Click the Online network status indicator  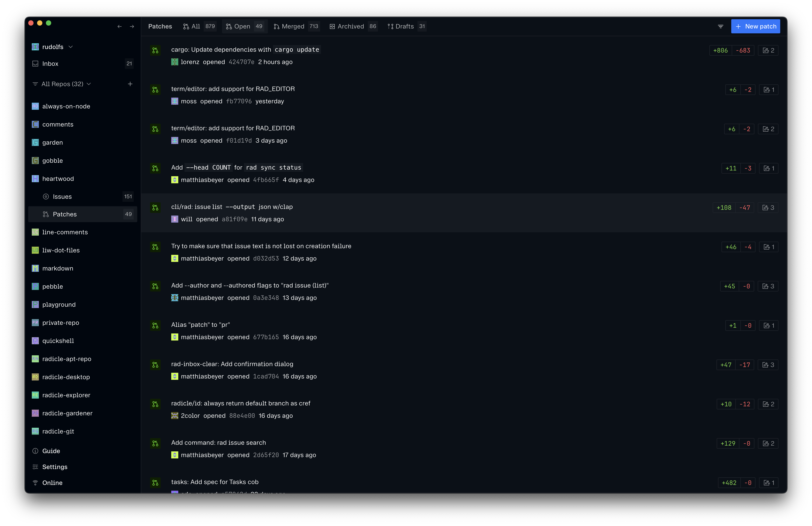[x=52, y=483]
